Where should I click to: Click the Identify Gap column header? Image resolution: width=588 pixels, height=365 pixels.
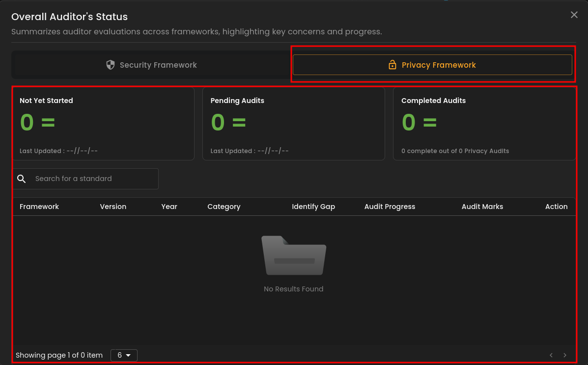tap(313, 207)
